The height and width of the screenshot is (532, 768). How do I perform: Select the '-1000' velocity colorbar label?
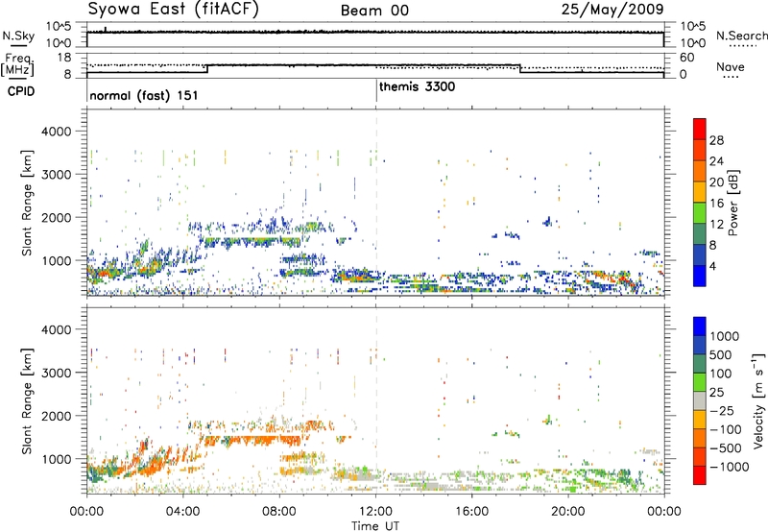[729, 467]
